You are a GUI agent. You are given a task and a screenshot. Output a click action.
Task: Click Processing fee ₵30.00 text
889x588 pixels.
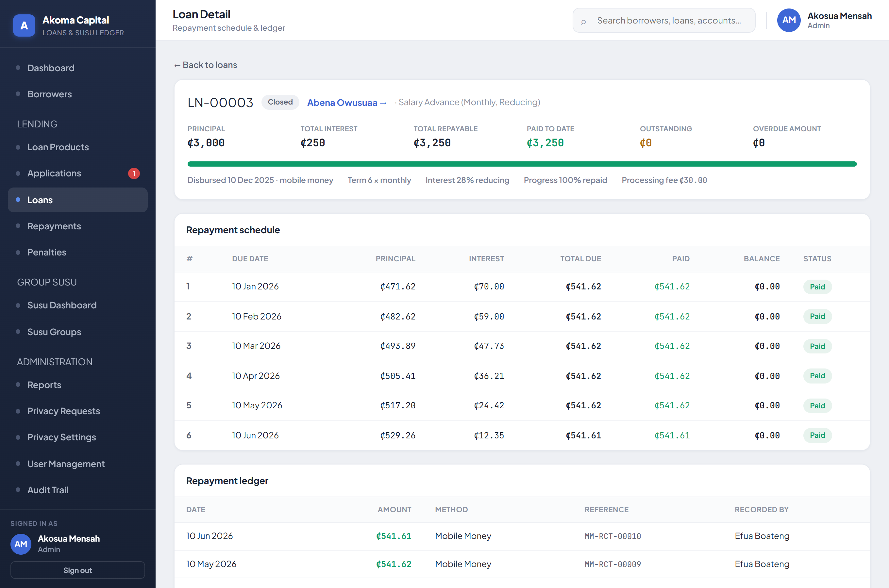click(x=664, y=180)
